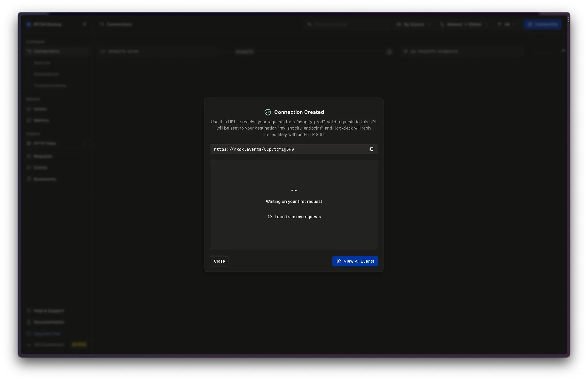Click "Waiting on your first request" text
Viewport: 588px width, 381px height.
click(x=294, y=202)
